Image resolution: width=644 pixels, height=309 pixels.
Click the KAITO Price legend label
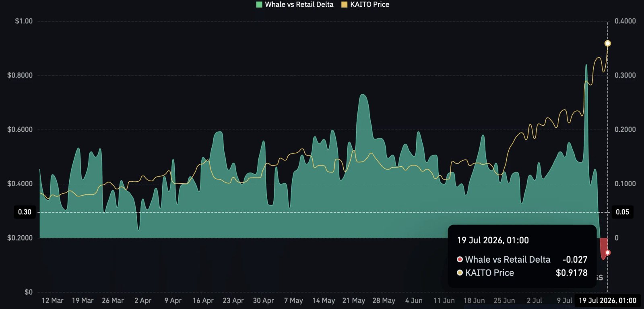(x=369, y=5)
